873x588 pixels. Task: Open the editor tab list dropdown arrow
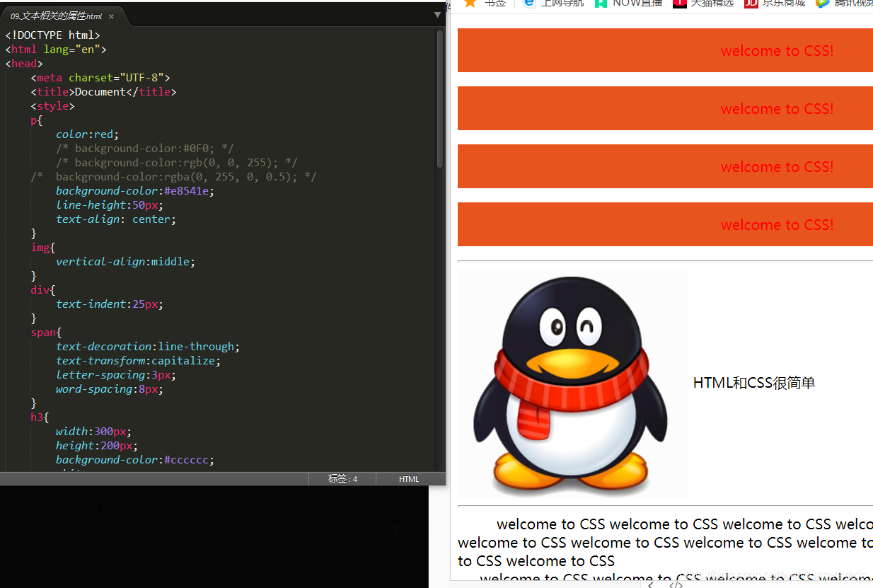tap(437, 15)
